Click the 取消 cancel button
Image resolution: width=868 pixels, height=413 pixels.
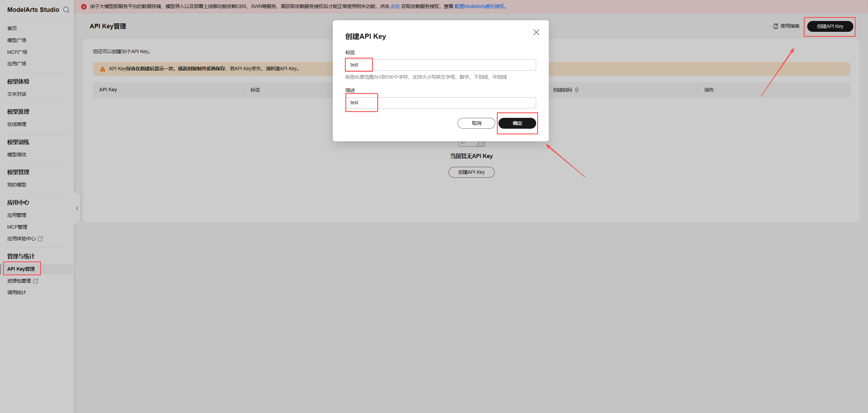[x=476, y=123]
